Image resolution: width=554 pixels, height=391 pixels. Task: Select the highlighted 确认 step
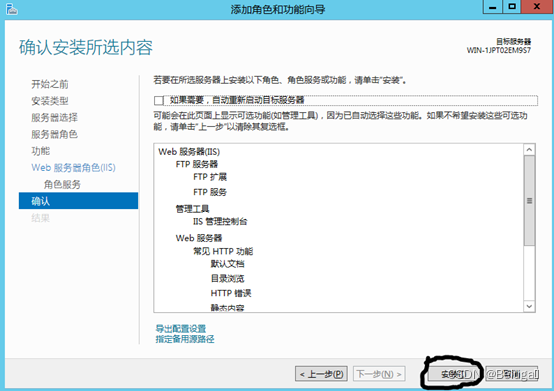point(78,201)
